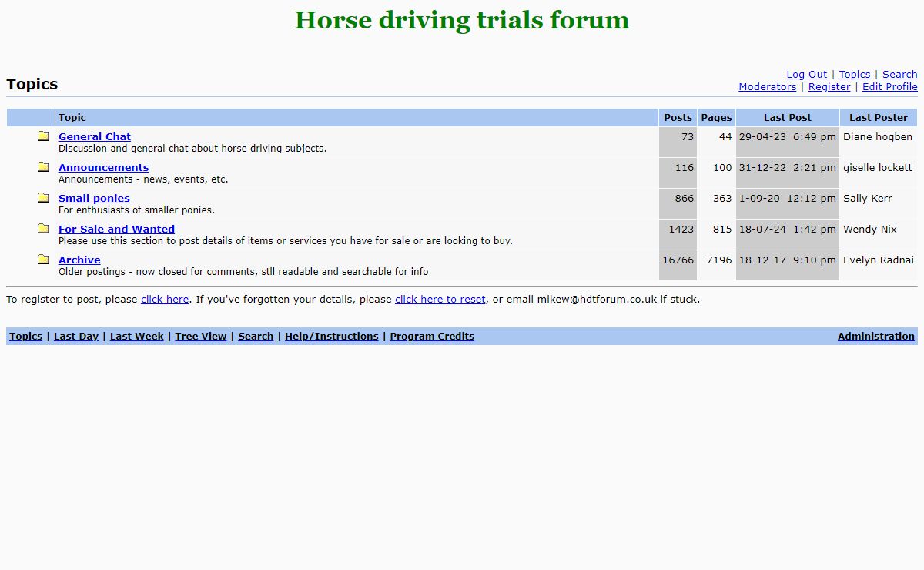Click the Log Out link
Screen dimensions: 924x570
point(806,75)
